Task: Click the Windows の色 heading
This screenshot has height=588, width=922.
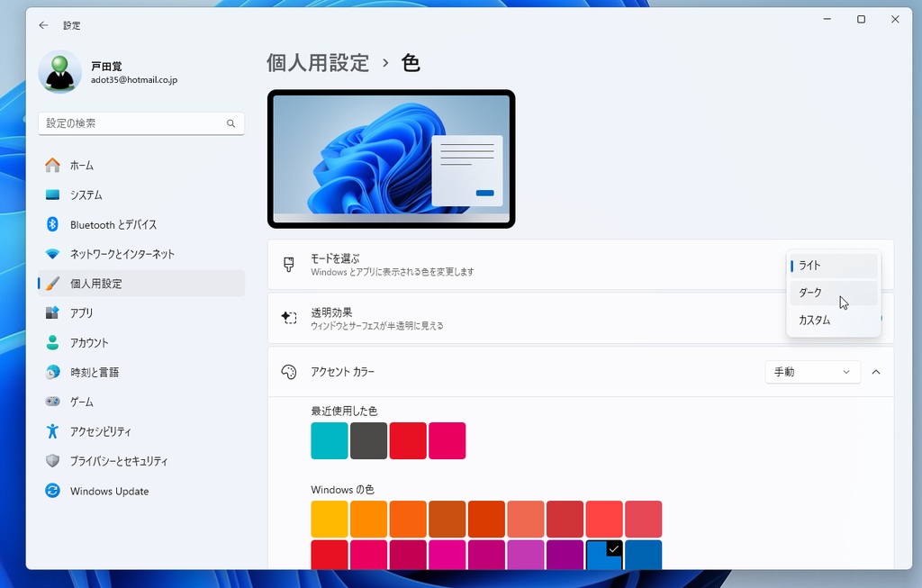Action: [x=342, y=489]
